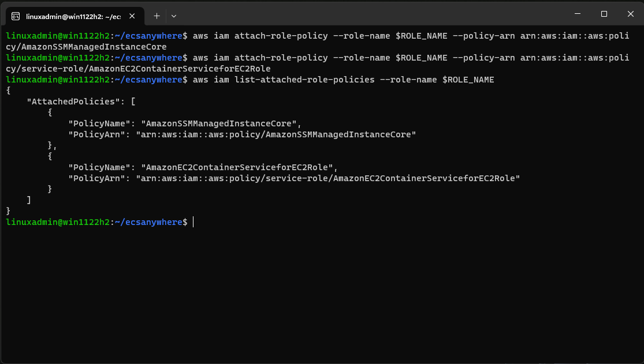Click the closing square bracket of AttachedPolicies
644x364 pixels.
click(29, 200)
